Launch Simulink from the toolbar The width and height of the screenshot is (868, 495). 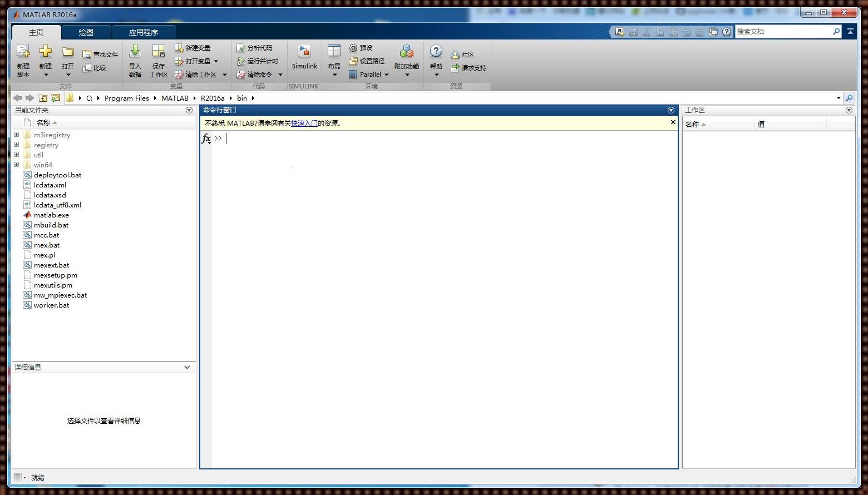click(304, 57)
